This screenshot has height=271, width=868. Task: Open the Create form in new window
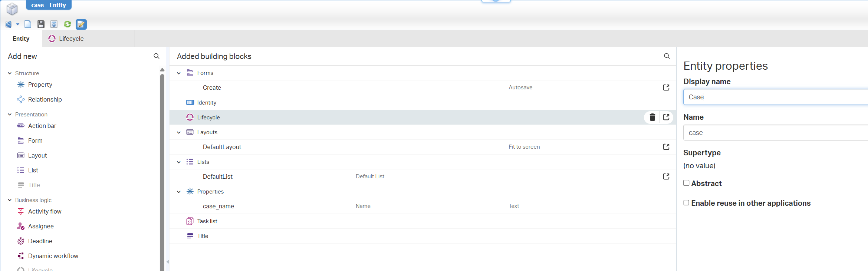pos(666,87)
